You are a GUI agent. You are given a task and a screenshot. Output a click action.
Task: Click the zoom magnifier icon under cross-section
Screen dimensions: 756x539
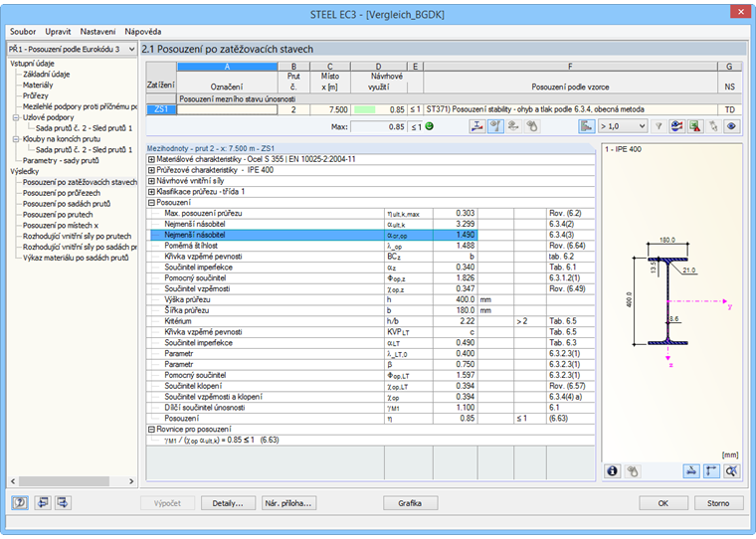732,471
